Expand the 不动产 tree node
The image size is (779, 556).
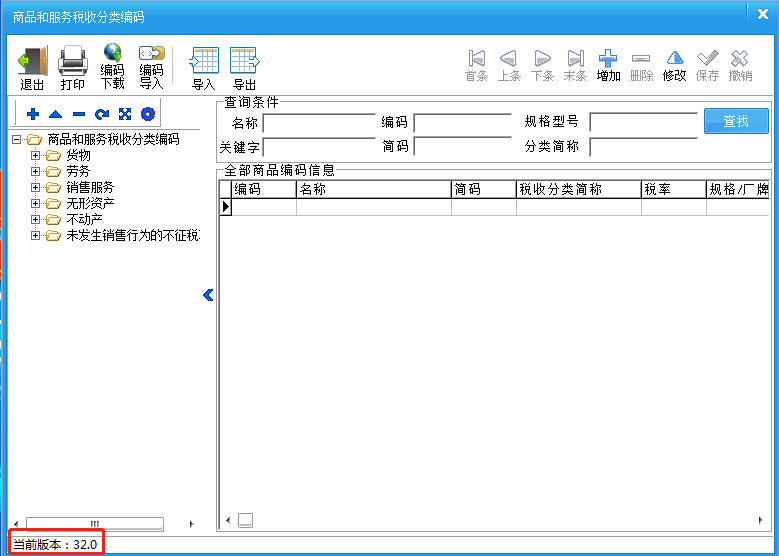tap(35, 219)
